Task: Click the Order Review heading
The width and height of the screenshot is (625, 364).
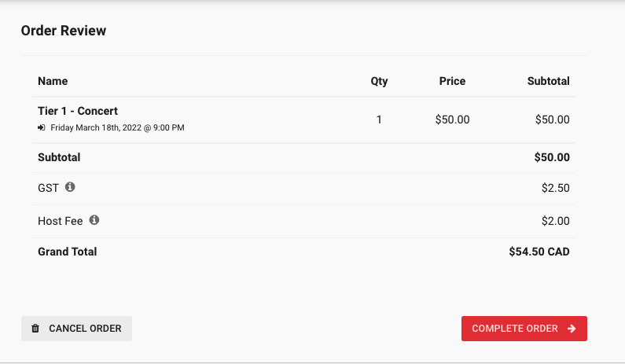Action: pyautogui.click(x=63, y=31)
